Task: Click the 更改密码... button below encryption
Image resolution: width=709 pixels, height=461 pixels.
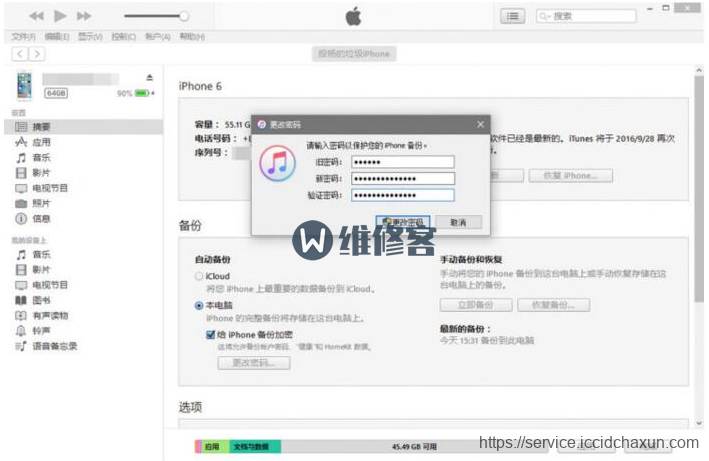Action: click(x=254, y=363)
